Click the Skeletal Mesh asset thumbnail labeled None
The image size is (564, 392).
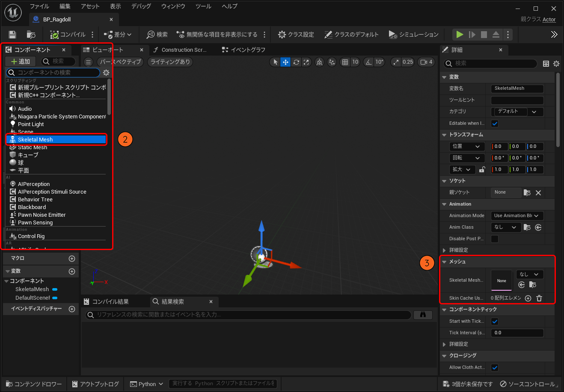click(x=502, y=280)
